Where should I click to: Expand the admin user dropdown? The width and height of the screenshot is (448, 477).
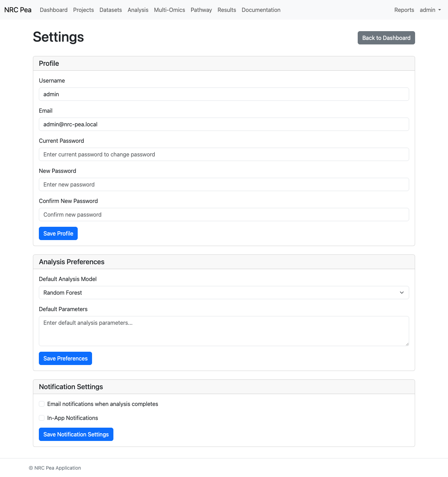tap(430, 10)
